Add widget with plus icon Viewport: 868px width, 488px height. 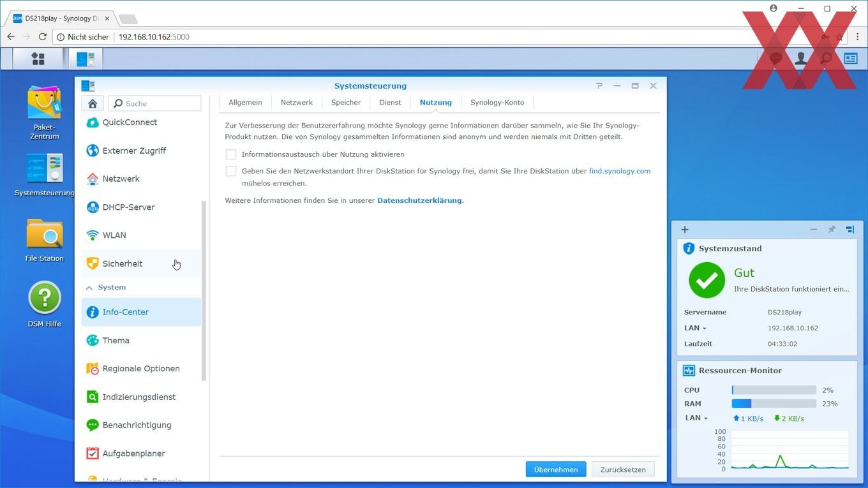pos(685,230)
